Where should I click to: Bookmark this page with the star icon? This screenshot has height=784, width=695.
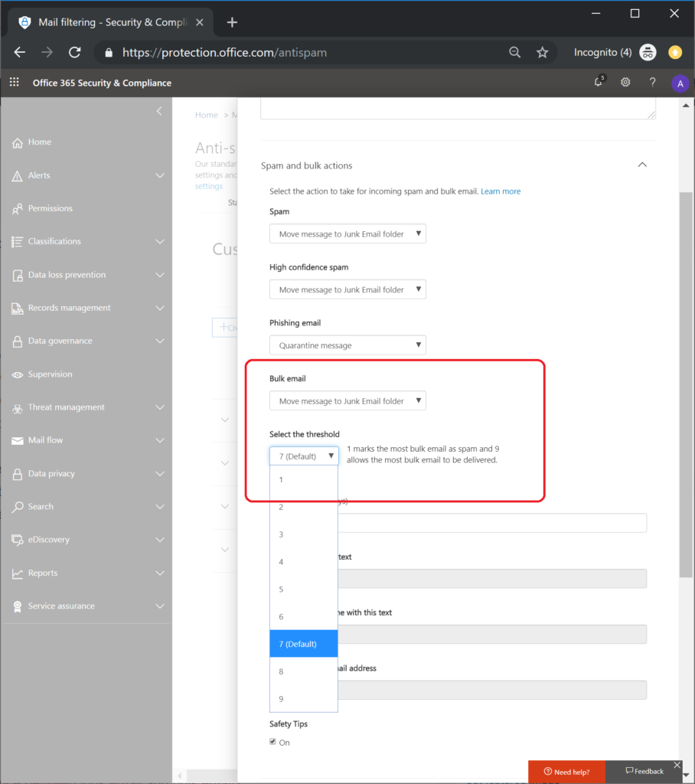pyautogui.click(x=542, y=53)
